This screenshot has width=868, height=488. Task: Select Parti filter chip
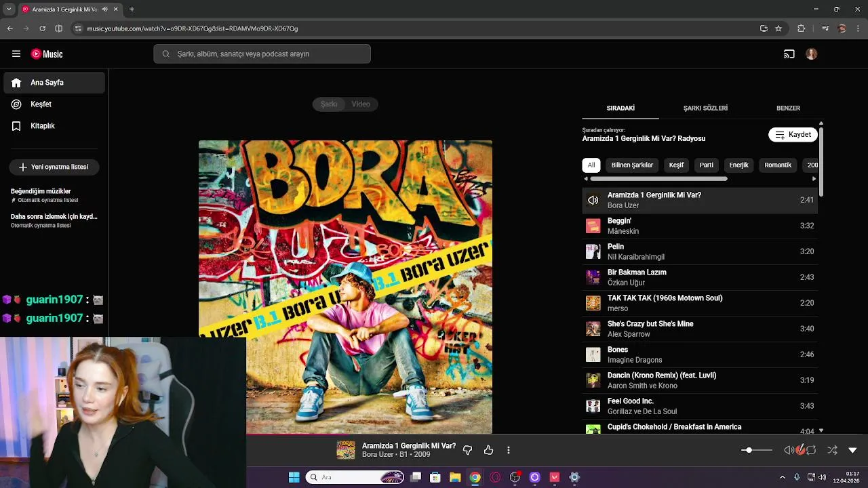tap(707, 165)
